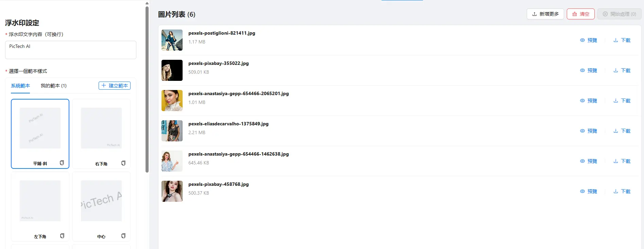This screenshot has width=644, height=249.
Task: Click the 509.01 KB file size
Action: tap(199, 72)
